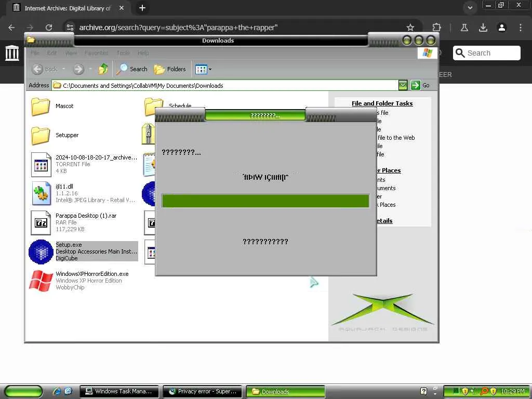This screenshot has height=399, width=532.
Task: Expand the Address bar dropdown
Action: click(x=403, y=86)
